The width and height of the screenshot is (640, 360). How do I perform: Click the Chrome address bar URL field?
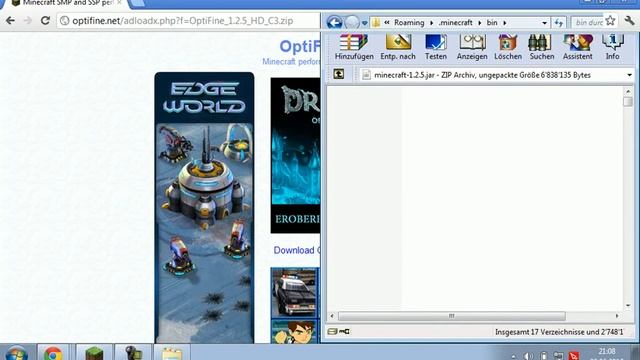188,20
